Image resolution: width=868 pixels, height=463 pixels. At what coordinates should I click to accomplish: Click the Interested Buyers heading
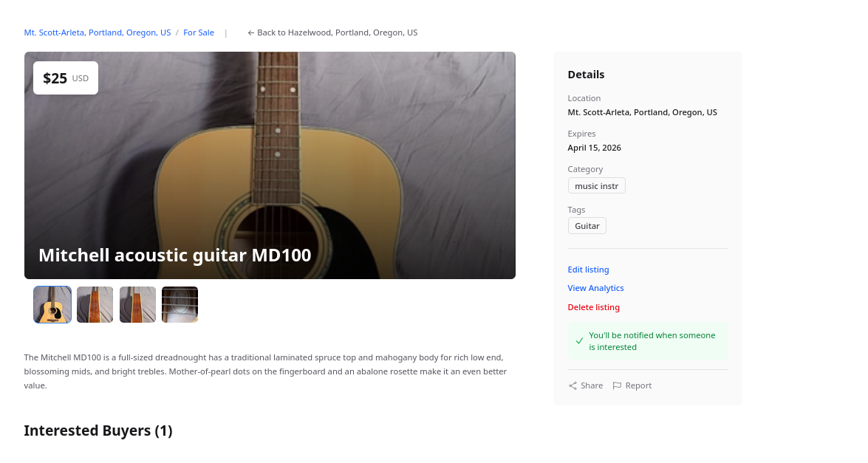click(98, 431)
